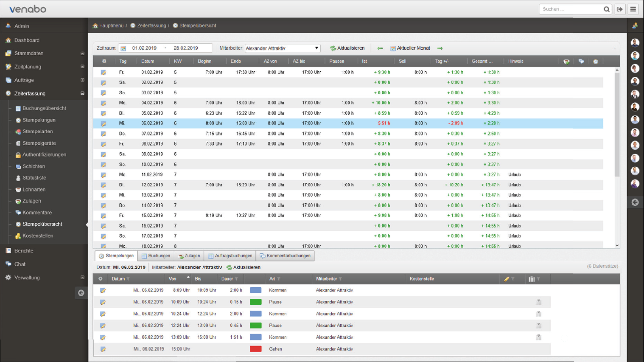Collapse the left sidebar with arrow button
This screenshot has width=644, height=362.
[x=81, y=293]
